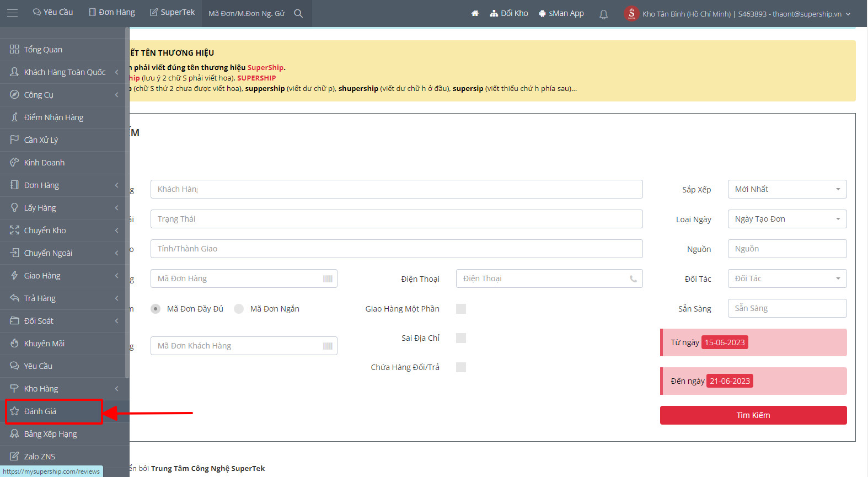This screenshot has height=477, width=868.
Task: Open the Loại Ngày dropdown
Action: (787, 219)
